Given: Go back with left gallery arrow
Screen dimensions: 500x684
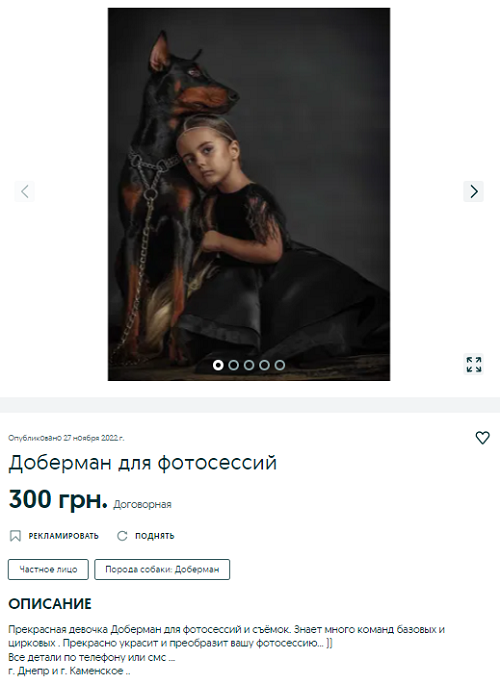Looking at the screenshot, I should point(24,192).
